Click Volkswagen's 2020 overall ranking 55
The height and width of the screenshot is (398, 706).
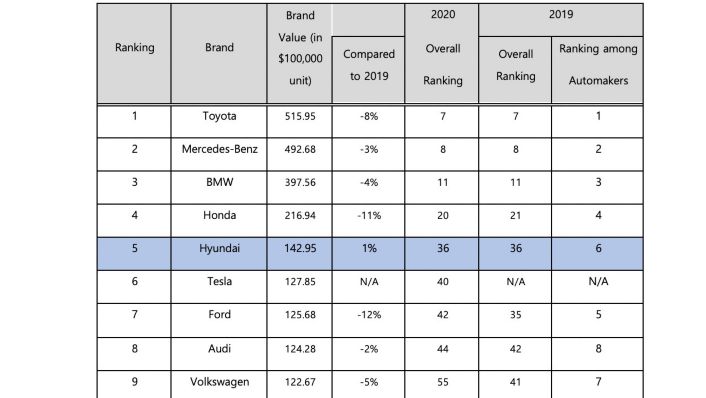pos(443,382)
